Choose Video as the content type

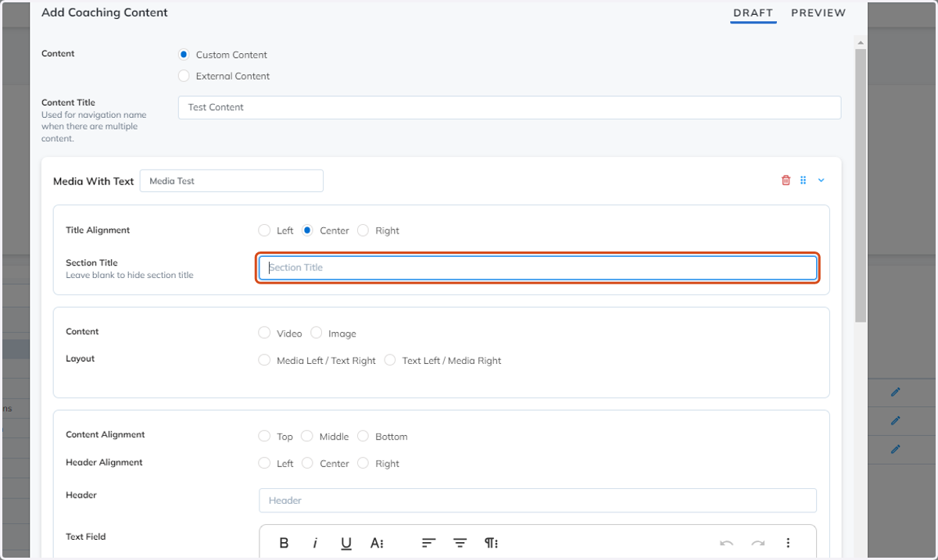(264, 333)
